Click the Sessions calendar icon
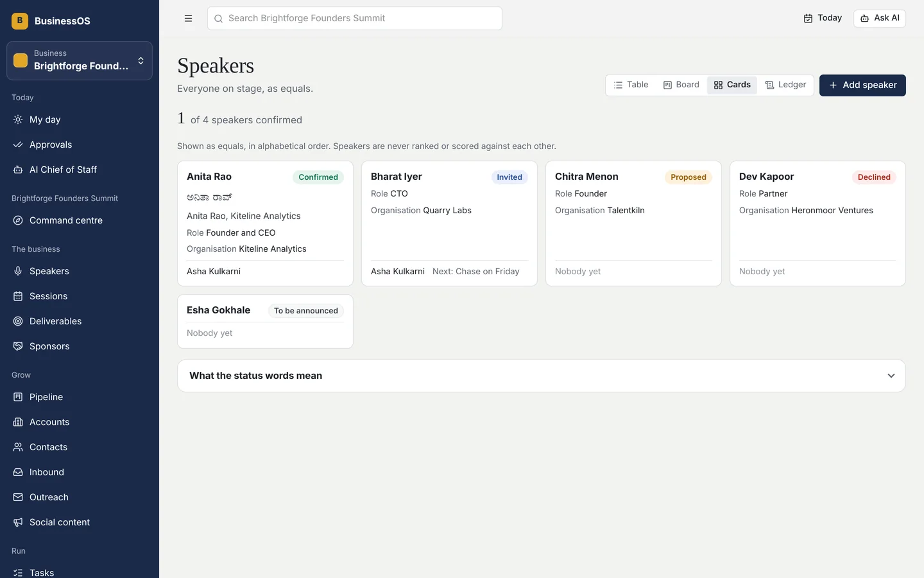Viewport: 924px width, 578px height. (18, 296)
